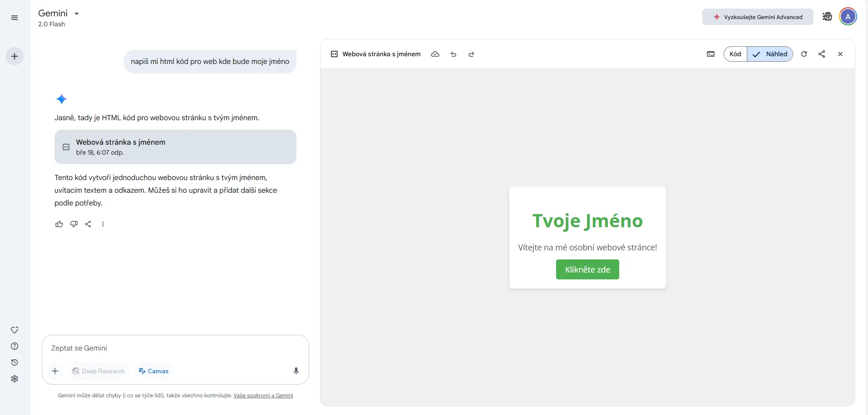
Task: Open the settings gear in sidebar
Action: [x=15, y=379]
